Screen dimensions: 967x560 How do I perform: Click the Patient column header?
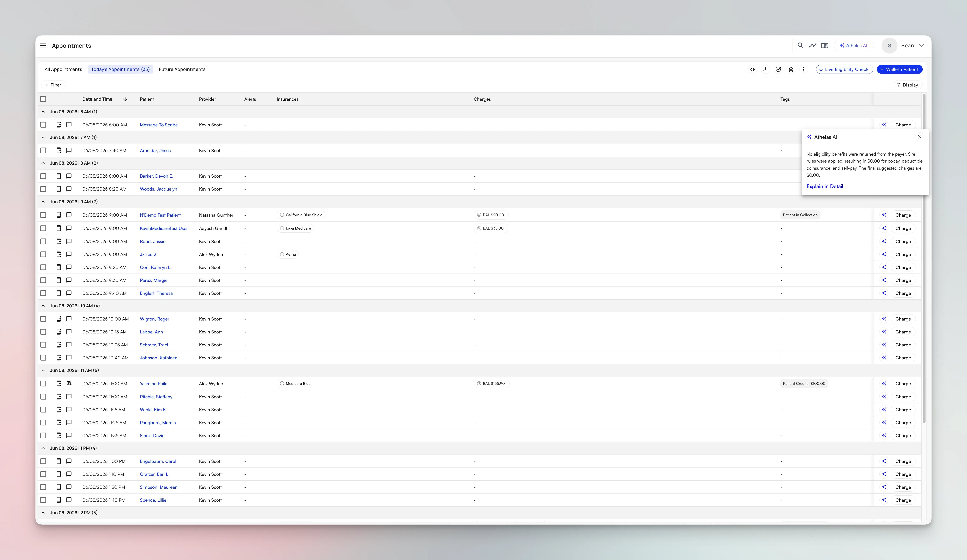point(147,99)
